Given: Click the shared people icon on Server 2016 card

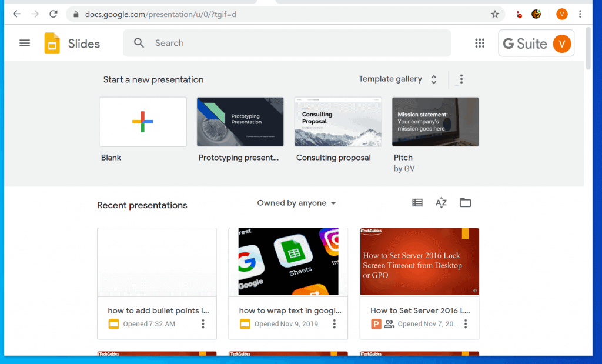Looking at the screenshot, I should tap(389, 324).
